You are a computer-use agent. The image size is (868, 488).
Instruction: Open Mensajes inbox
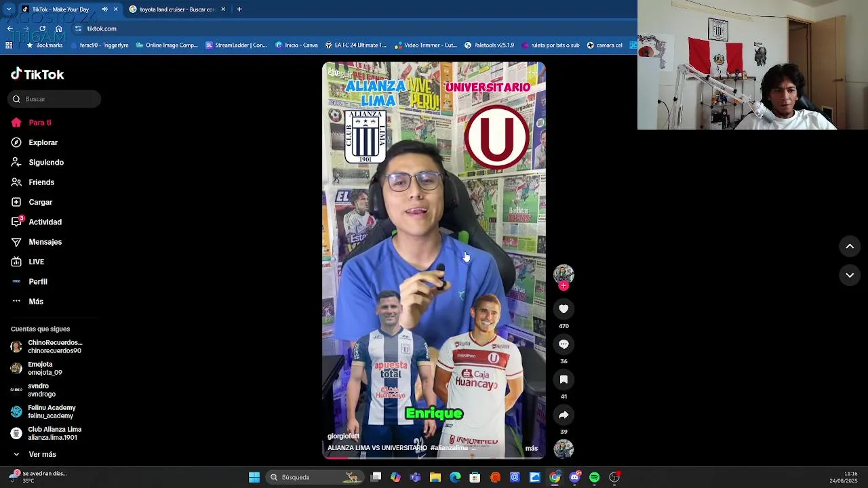[x=37, y=242]
